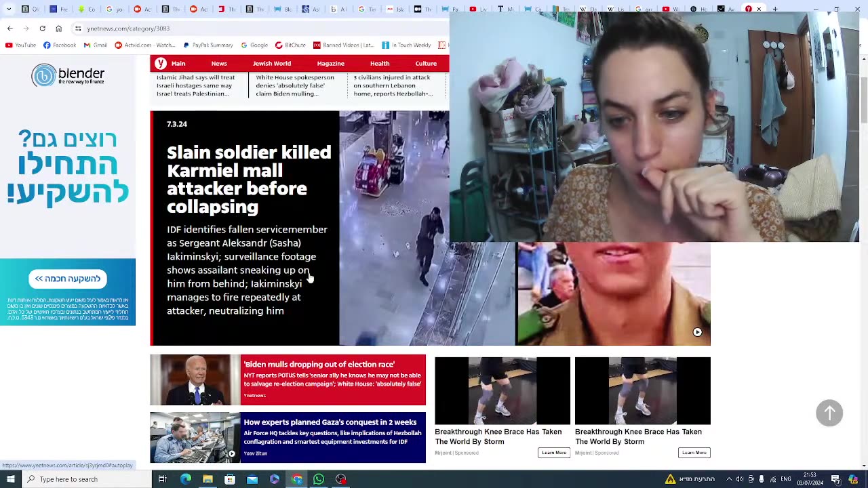Launch Microsoft Edge from the taskbar
This screenshot has height=488, width=868.
point(185,479)
